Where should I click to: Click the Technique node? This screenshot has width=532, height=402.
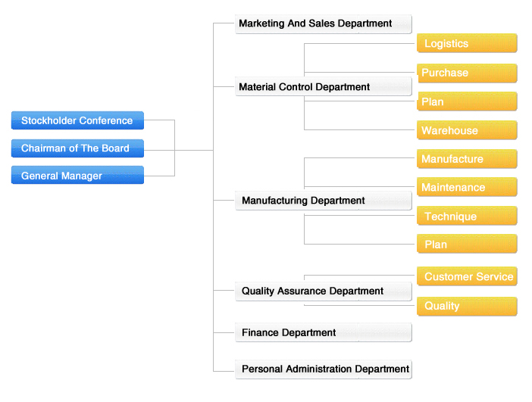coord(467,216)
